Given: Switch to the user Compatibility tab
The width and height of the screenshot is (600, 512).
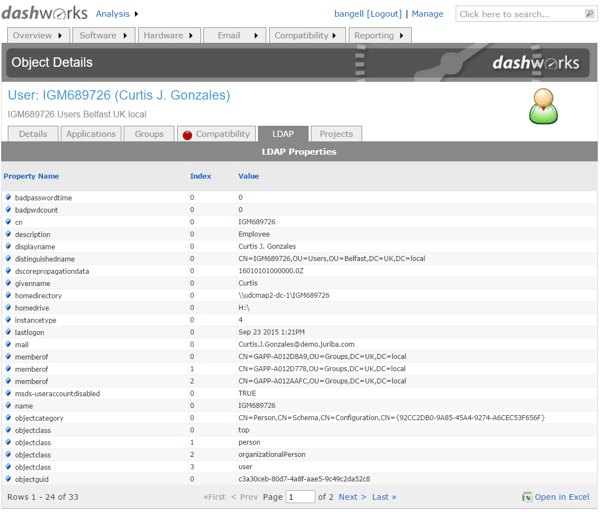Looking at the screenshot, I should tap(217, 134).
